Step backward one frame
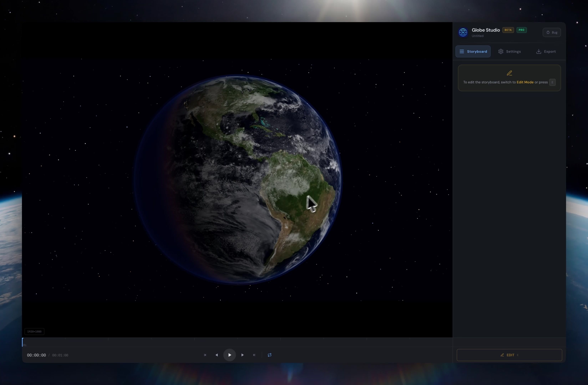This screenshot has height=385, width=588. [217, 355]
